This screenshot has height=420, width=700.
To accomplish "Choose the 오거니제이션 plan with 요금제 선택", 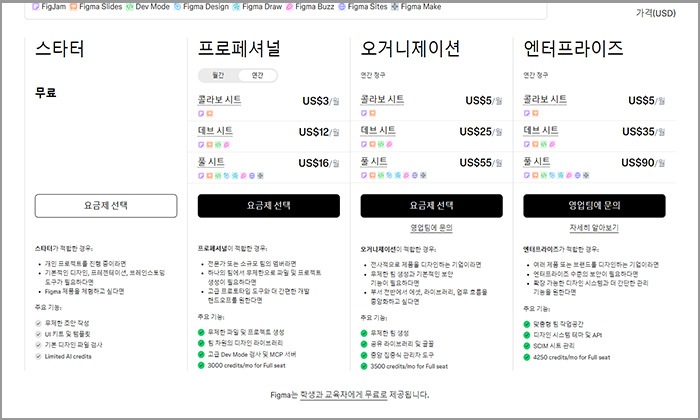I will coord(432,206).
